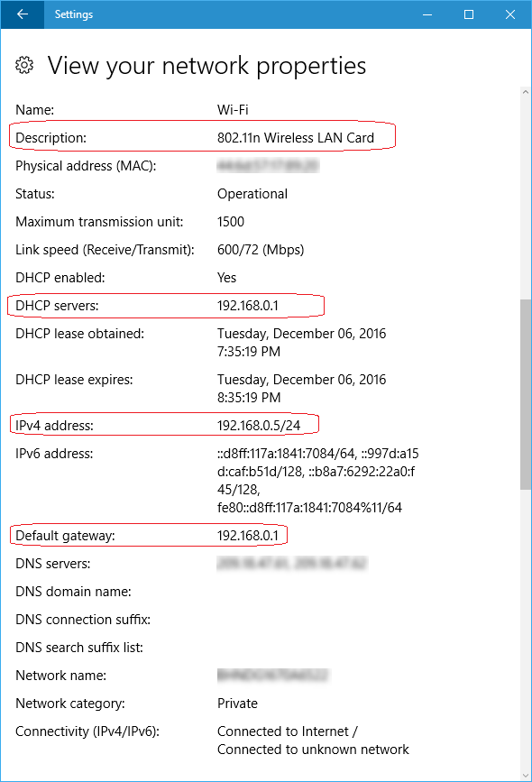Click the Private network category value

point(237,704)
